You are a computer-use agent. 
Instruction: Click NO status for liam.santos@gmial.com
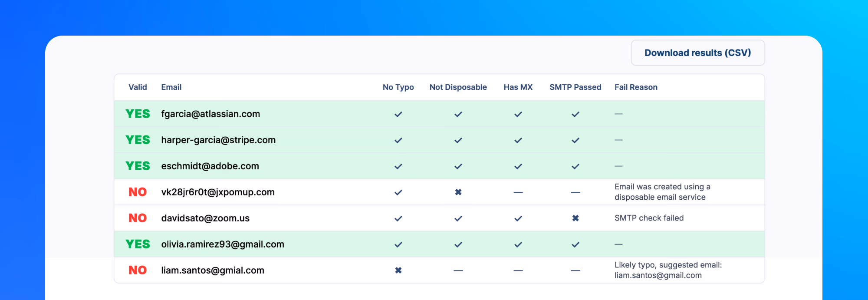(x=138, y=270)
